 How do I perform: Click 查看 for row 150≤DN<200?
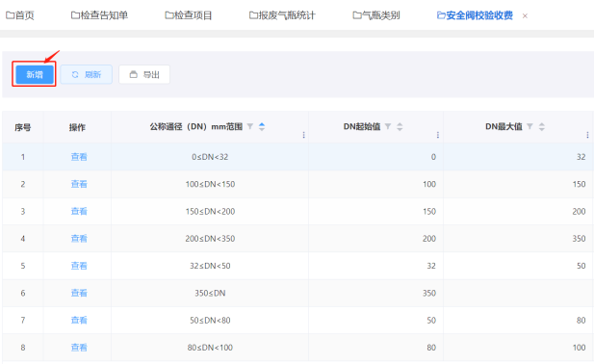[79, 211]
